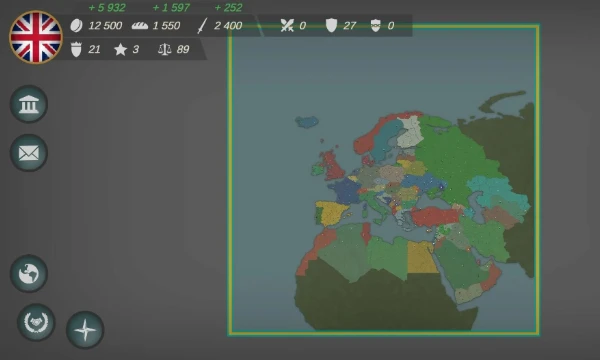Select Egypt on the map
Screen dimensions: 600x360
(x=421, y=257)
